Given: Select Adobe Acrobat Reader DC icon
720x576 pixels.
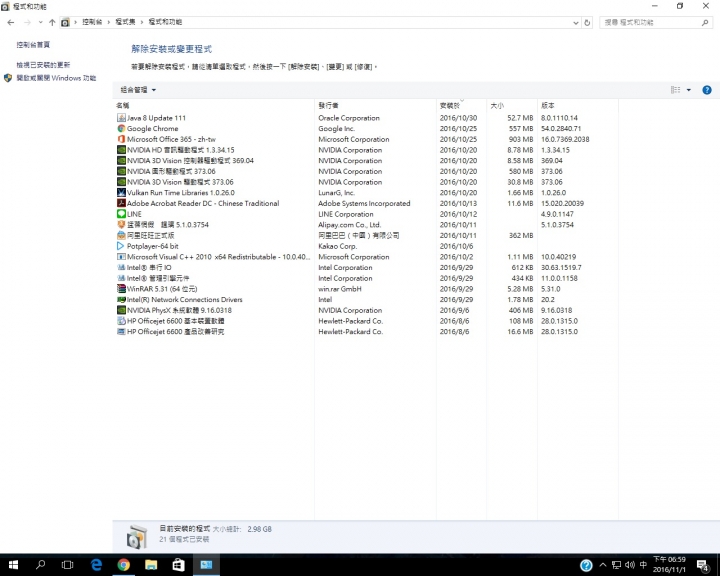Looking at the screenshot, I should pyautogui.click(x=121, y=203).
